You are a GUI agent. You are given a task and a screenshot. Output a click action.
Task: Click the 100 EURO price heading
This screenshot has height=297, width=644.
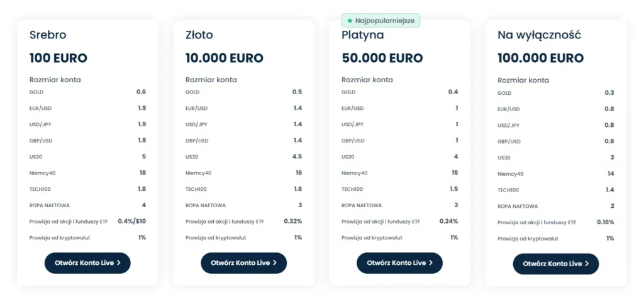(x=58, y=58)
